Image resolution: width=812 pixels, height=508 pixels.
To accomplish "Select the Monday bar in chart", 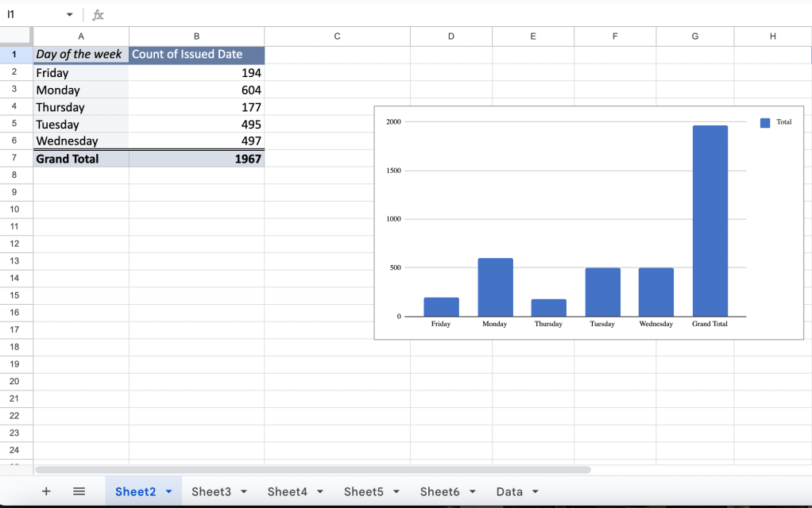I will click(x=495, y=287).
